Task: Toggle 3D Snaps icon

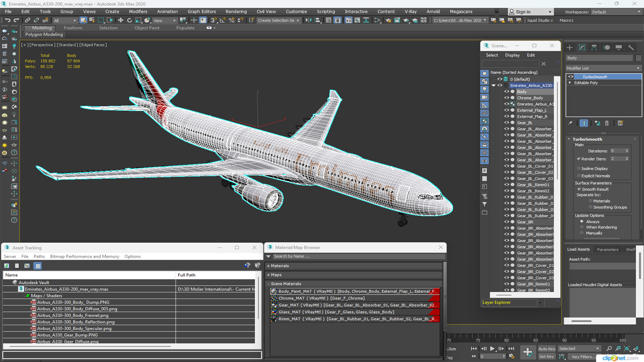Action: click(x=214, y=20)
